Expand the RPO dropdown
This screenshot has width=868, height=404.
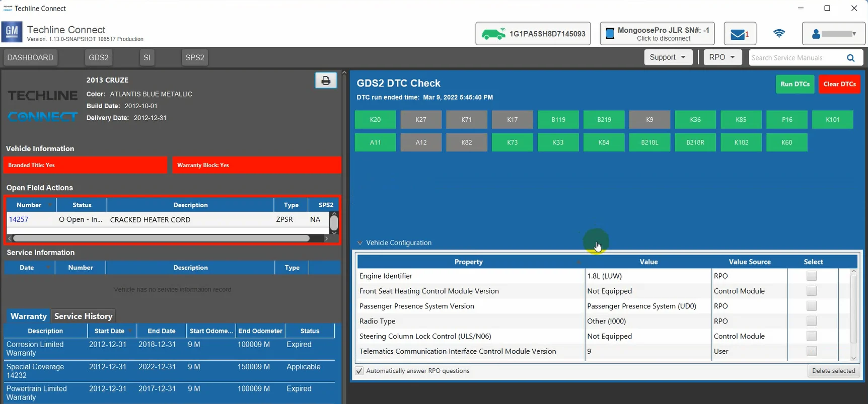[x=721, y=57]
